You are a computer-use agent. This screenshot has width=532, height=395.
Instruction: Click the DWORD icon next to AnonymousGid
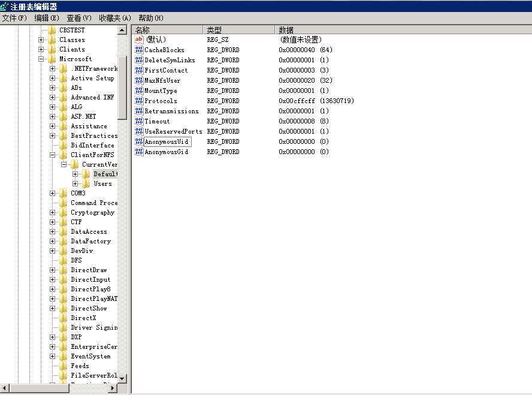coord(139,152)
